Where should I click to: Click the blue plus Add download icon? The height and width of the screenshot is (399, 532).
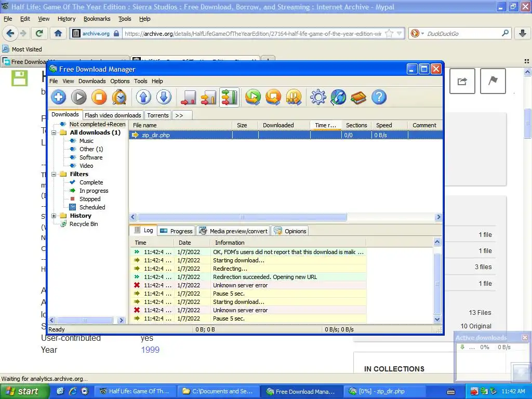58,97
